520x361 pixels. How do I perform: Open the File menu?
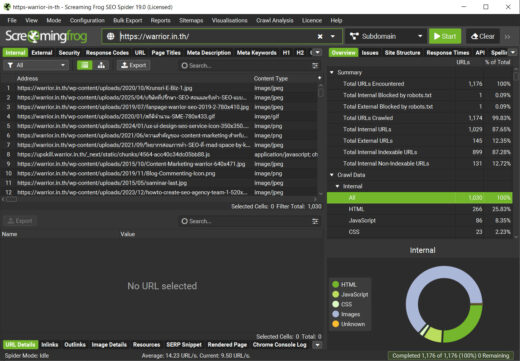(x=12, y=20)
